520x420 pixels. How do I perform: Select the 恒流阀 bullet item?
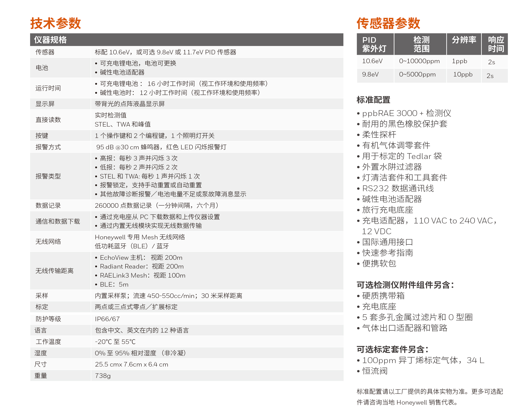click(x=375, y=371)
